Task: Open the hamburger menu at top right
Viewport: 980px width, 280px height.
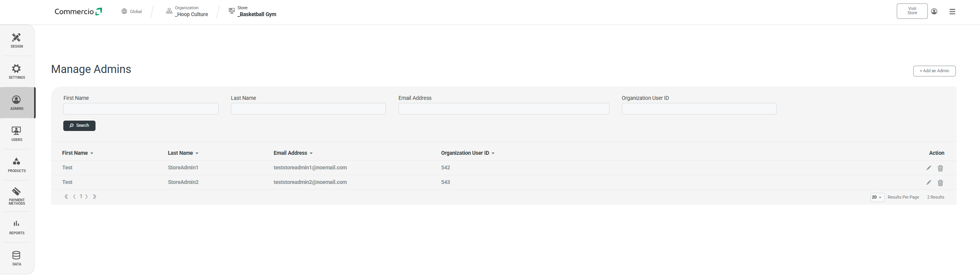Action: tap(952, 12)
